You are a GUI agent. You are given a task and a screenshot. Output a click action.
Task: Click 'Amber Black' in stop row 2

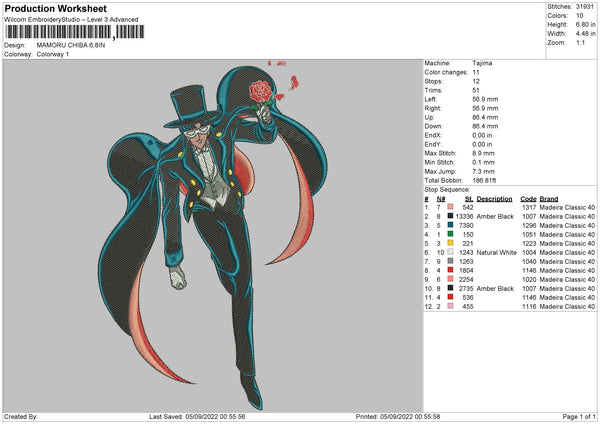[x=495, y=217]
